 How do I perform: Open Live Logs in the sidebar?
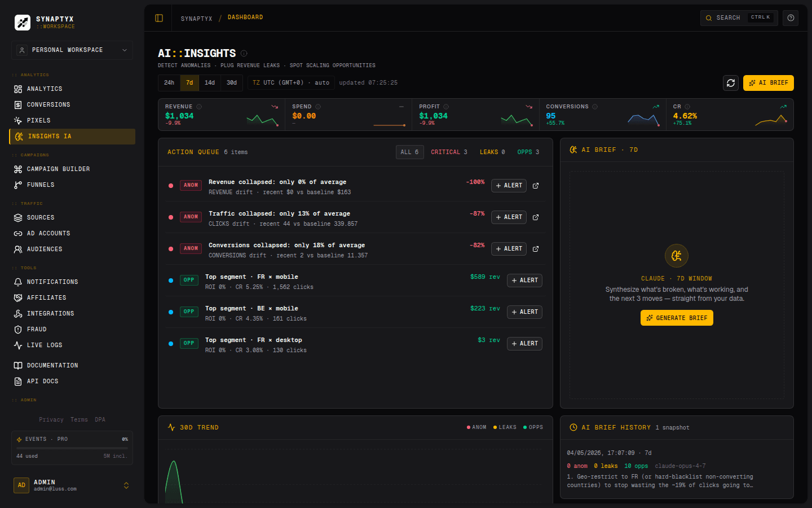(x=72, y=345)
